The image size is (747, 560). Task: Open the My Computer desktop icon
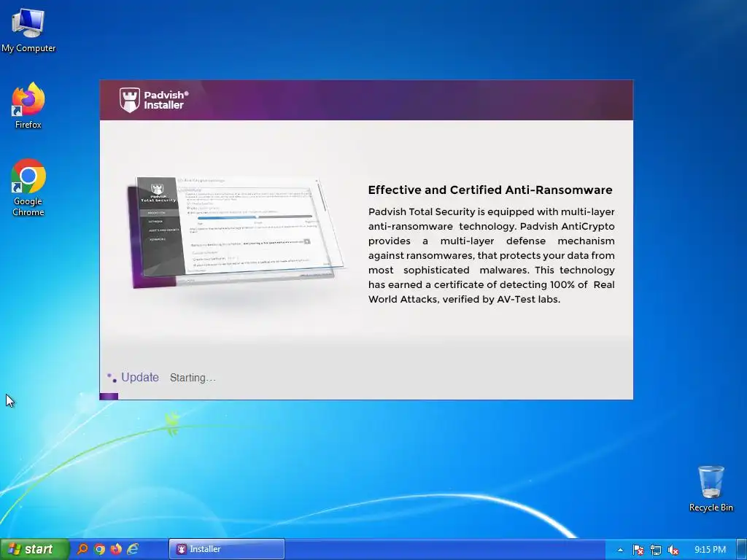pyautogui.click(x=28, y=29)
